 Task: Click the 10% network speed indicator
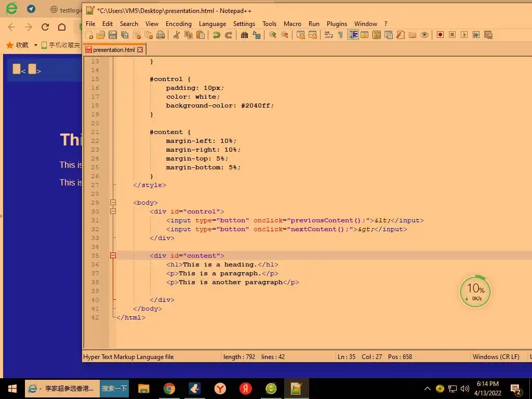point(475,292)
